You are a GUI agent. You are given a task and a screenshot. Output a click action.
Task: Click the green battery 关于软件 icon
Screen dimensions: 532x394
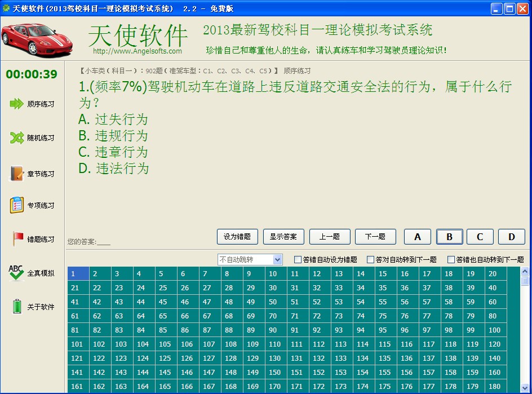[17, 306]
